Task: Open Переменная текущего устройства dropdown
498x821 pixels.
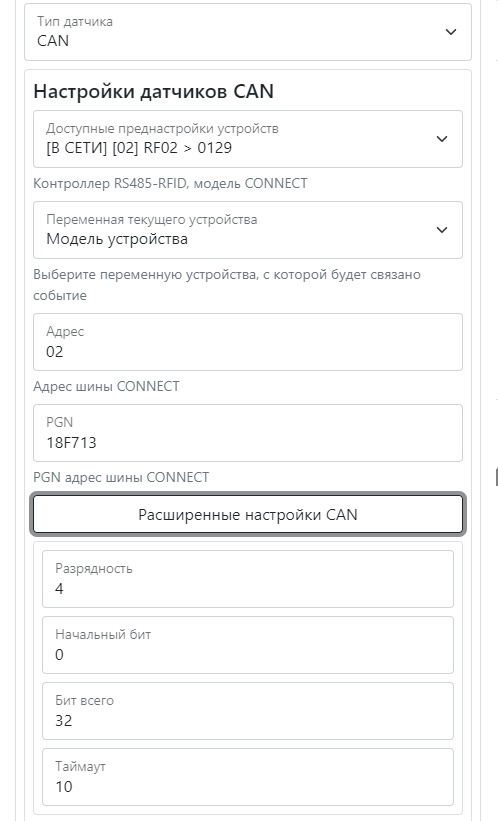Action: click(x=248, y=230)
